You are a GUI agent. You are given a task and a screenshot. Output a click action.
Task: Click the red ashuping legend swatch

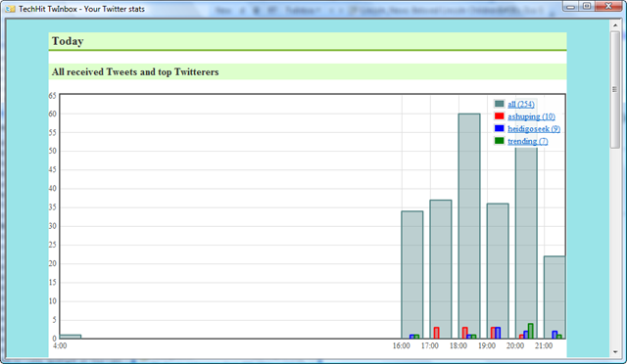click(x=499, y=116)
